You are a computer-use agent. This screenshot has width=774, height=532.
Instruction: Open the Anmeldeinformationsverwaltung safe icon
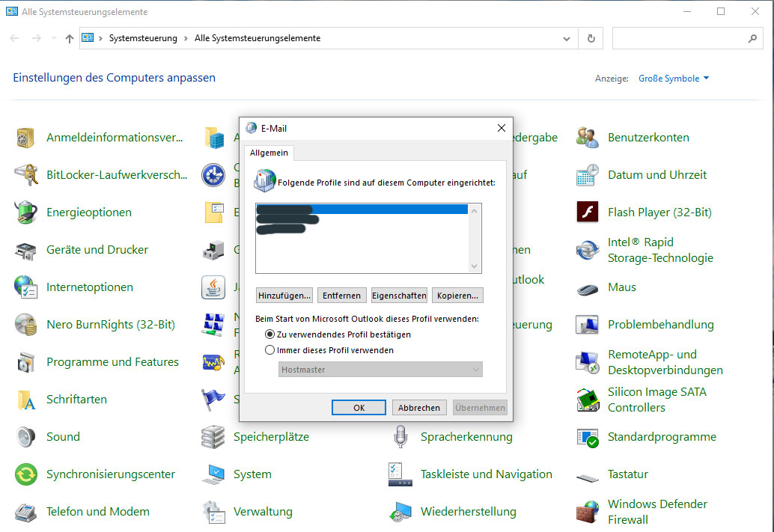click(x=25, y=138)
